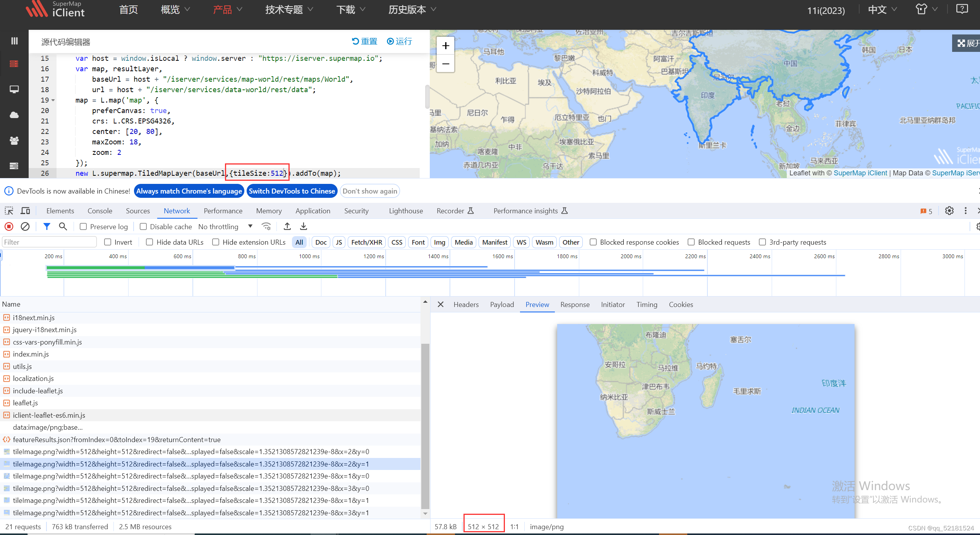The width and height of the screenshot is (980, 535).
Task: Click the code editor vertical scrollbar
Action: pyautogui.click(x=427, y=97)
